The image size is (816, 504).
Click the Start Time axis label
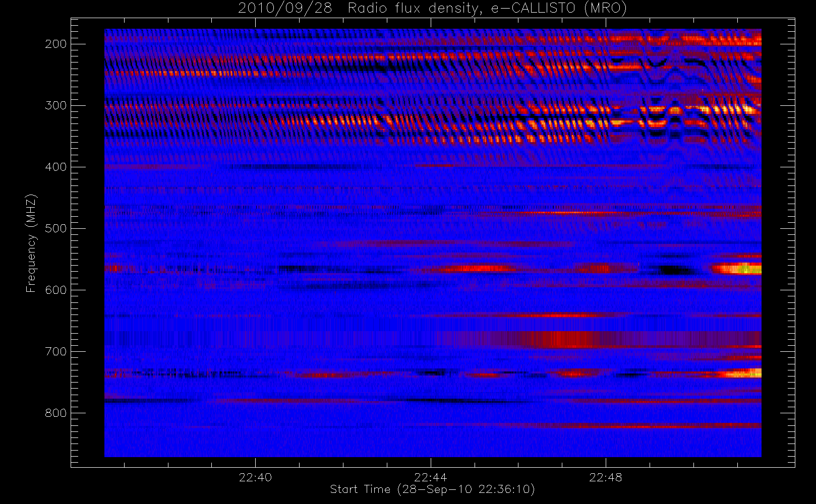[x=433, y=489]
